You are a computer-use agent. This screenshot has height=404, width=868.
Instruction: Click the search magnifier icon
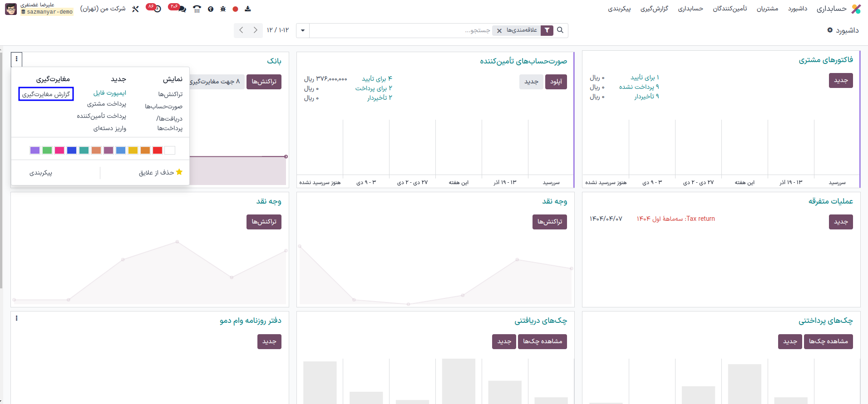click(x=560, y=30)
